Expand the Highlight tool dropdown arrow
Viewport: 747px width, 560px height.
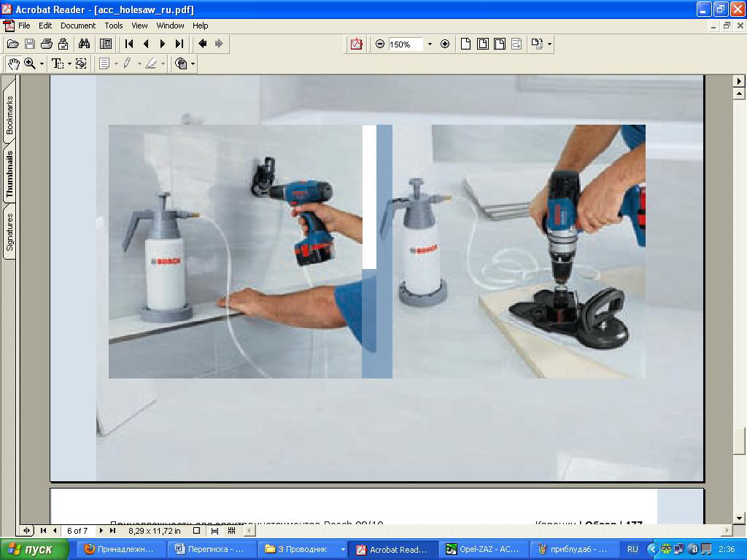pyautogui.click(x=163, y=64)
